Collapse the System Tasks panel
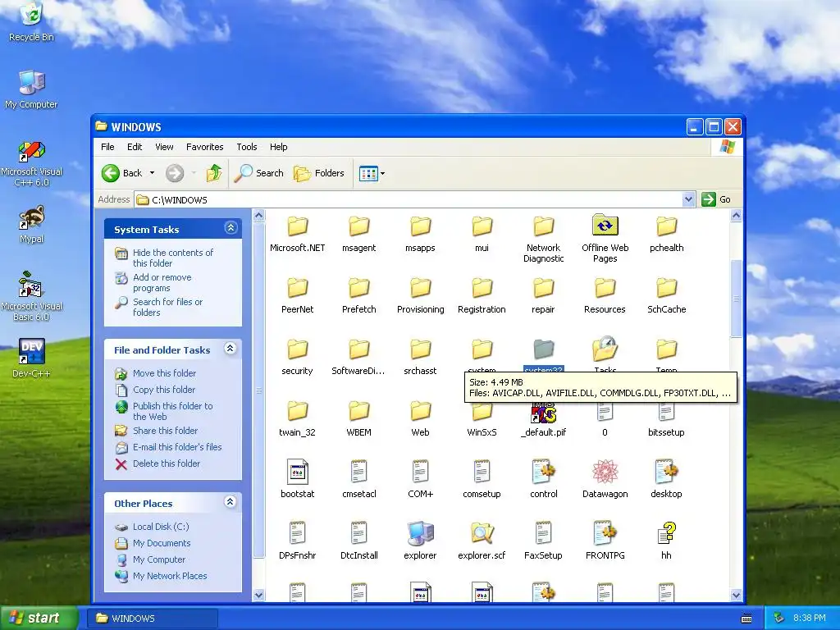840x630 pixels. pyautogui.click(x=231, y=228)
